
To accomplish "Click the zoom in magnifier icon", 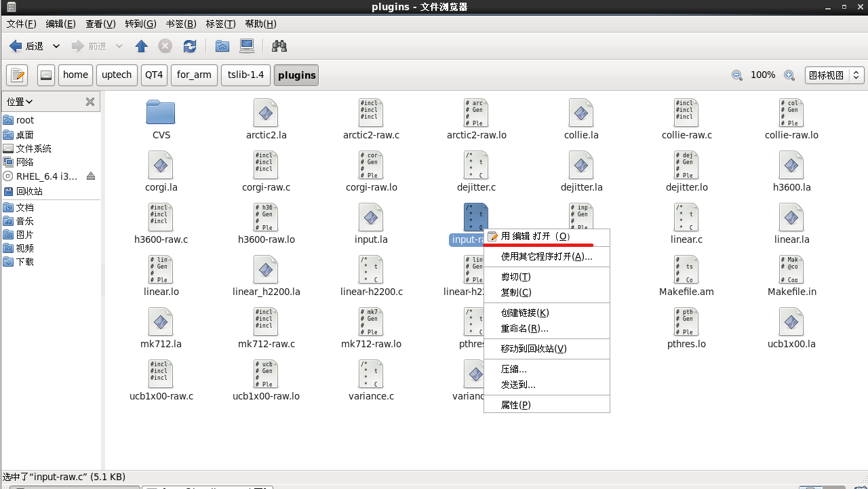I will pos(789,75).
